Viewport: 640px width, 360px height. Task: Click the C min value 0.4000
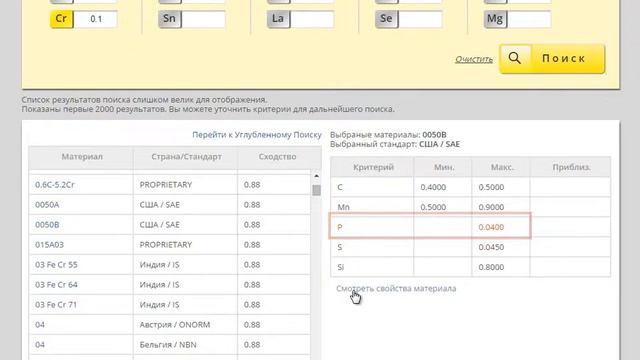pyautogui.click(x=433, y=187)
